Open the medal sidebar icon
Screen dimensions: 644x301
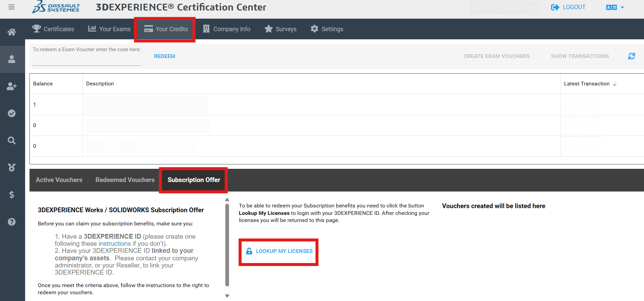click(12, 167)
